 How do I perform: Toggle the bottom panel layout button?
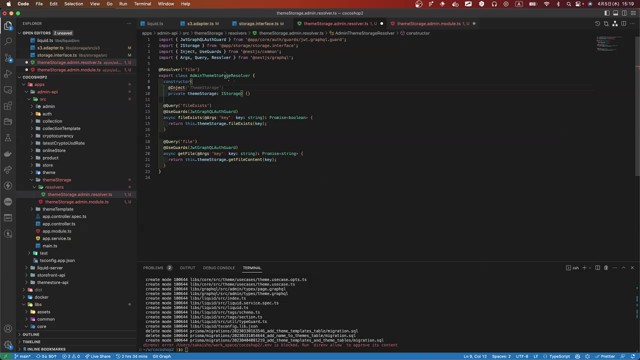[x=616, y=13]
